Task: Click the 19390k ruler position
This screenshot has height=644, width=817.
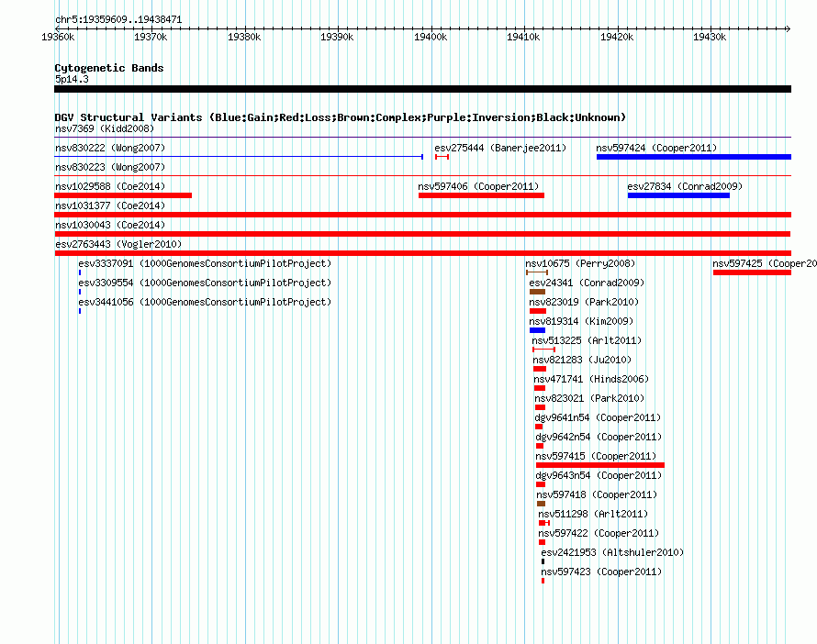Action: 337,37
